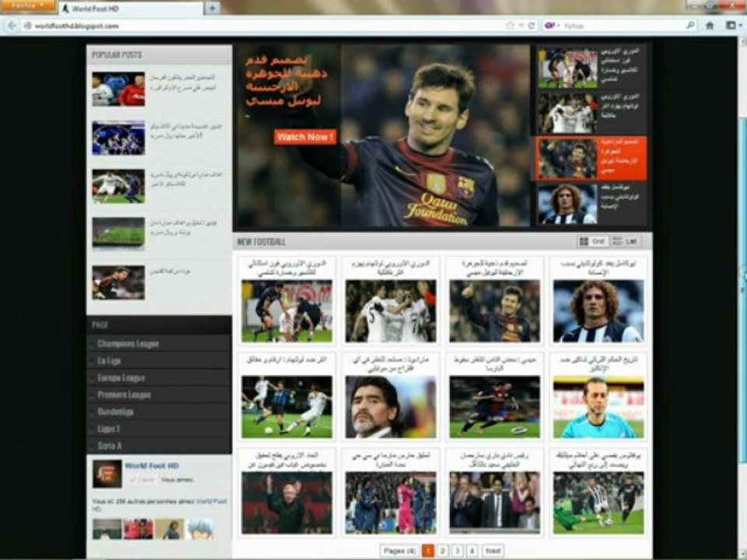Reload the page with refresh icon
The image size is (747, 560).
[531, 26]
